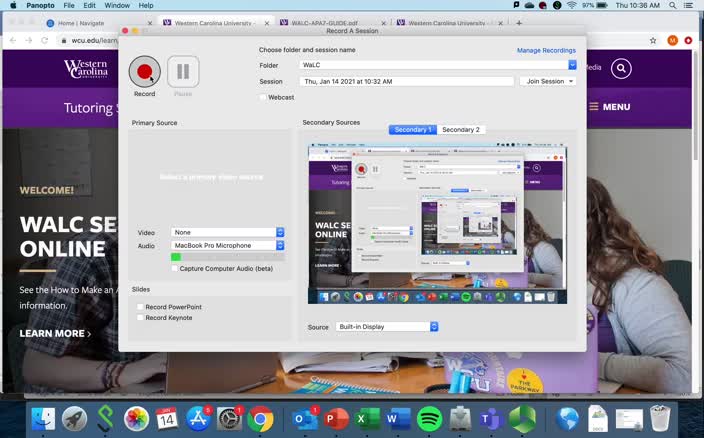Enable Record PowerPoint slides option
The image size is (704, 438).
coord(140,307)
